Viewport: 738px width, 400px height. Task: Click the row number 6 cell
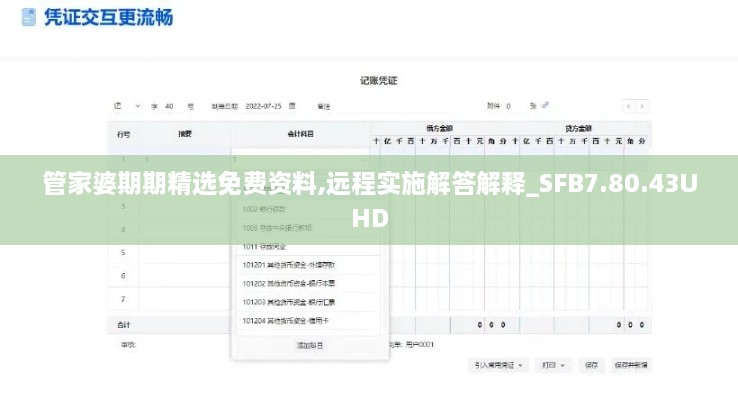(123, 276)
